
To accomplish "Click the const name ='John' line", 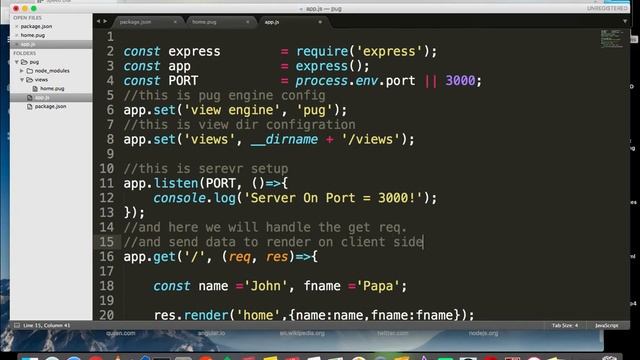I will coord(280,286).
